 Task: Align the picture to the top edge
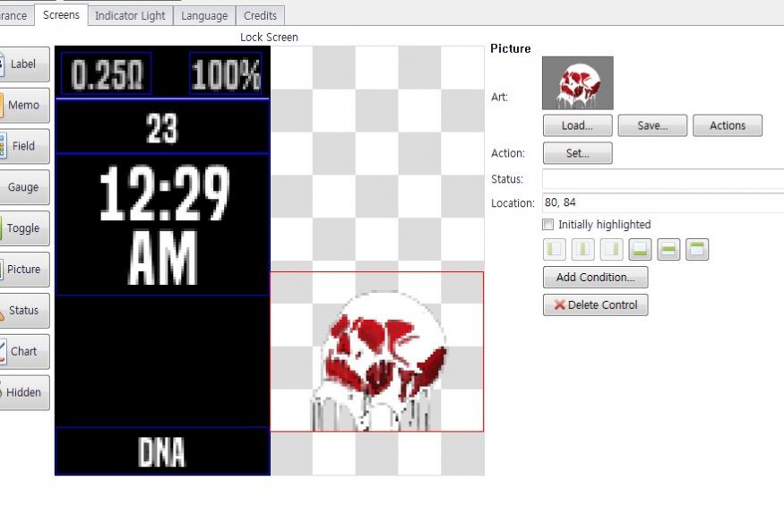697,249
